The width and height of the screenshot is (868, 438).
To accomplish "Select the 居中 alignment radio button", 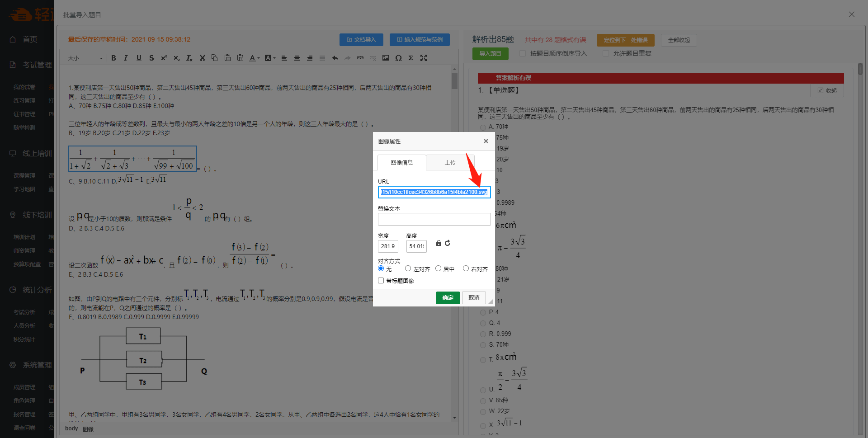I will pyautogui.click(x=438, y=268).
